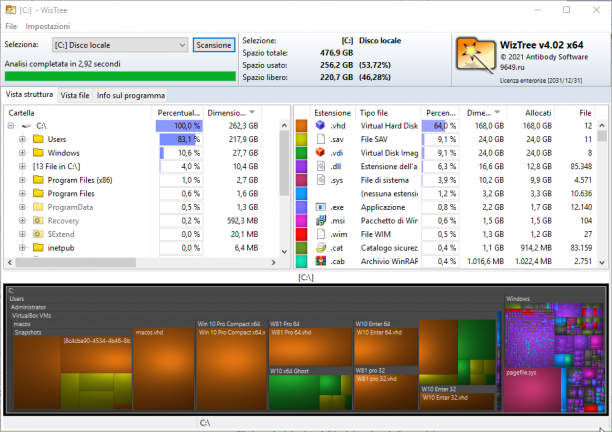Click the Windows folder icon

click(x=38, y=153)
